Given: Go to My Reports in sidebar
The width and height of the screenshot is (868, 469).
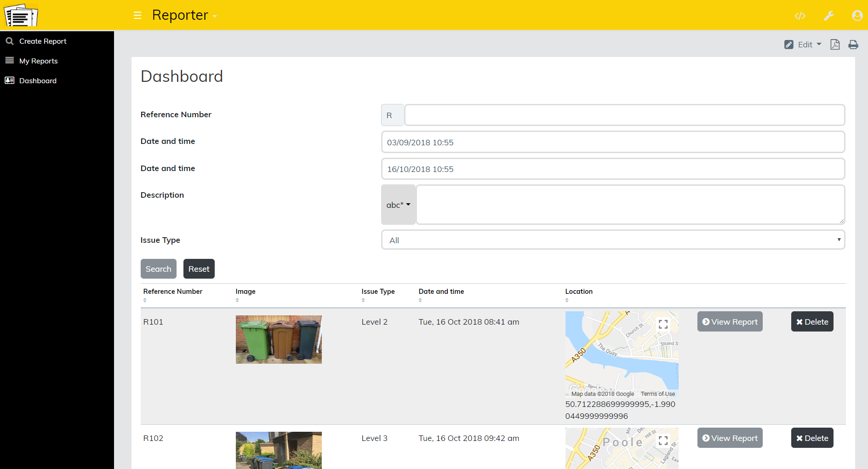Looking at the screenshot, I should pos(38,61).
